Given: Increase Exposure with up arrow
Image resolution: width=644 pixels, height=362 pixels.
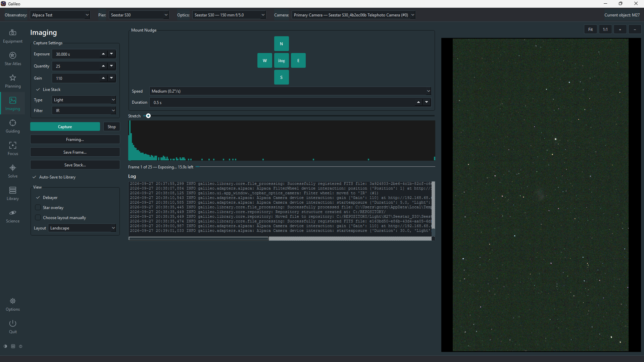Looking at the screenshot, I should [x=103, y=54].
